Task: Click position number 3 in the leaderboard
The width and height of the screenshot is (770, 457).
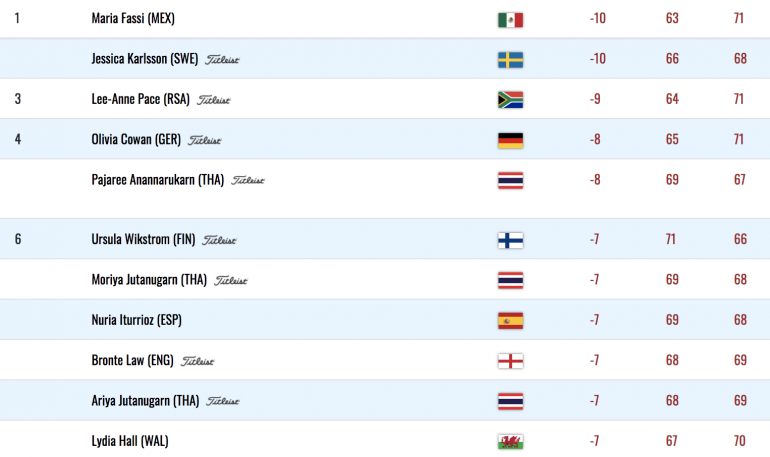Action: [x=18, y=99]
